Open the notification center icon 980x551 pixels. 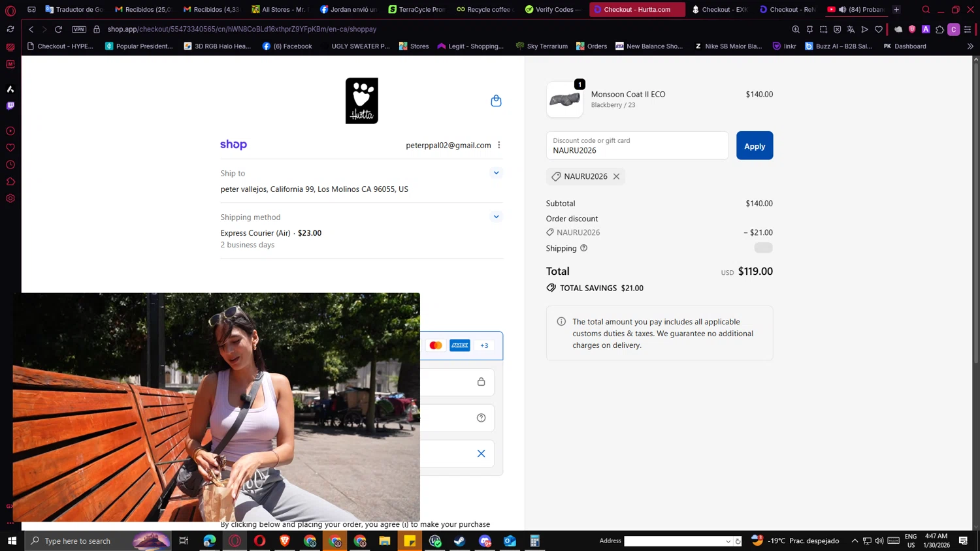pyautogui.click(x=963, y=541)
